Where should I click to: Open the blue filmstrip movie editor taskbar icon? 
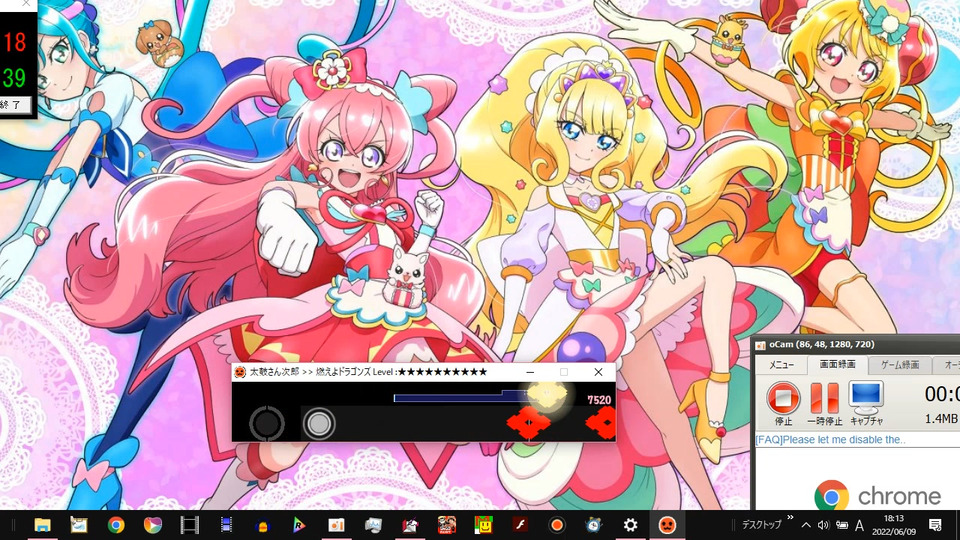pos(227,525)
